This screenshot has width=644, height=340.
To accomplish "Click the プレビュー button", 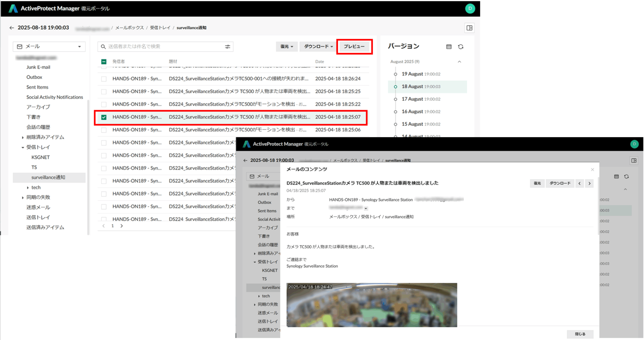I will point(354,47).
